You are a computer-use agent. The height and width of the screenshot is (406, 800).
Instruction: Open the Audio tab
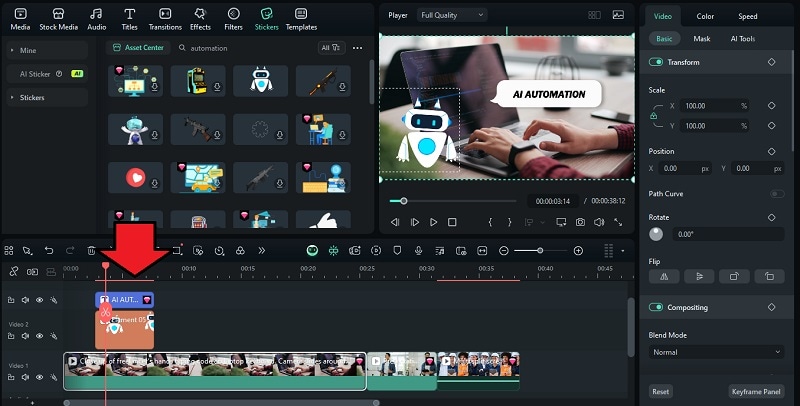[x=96, y=19]
